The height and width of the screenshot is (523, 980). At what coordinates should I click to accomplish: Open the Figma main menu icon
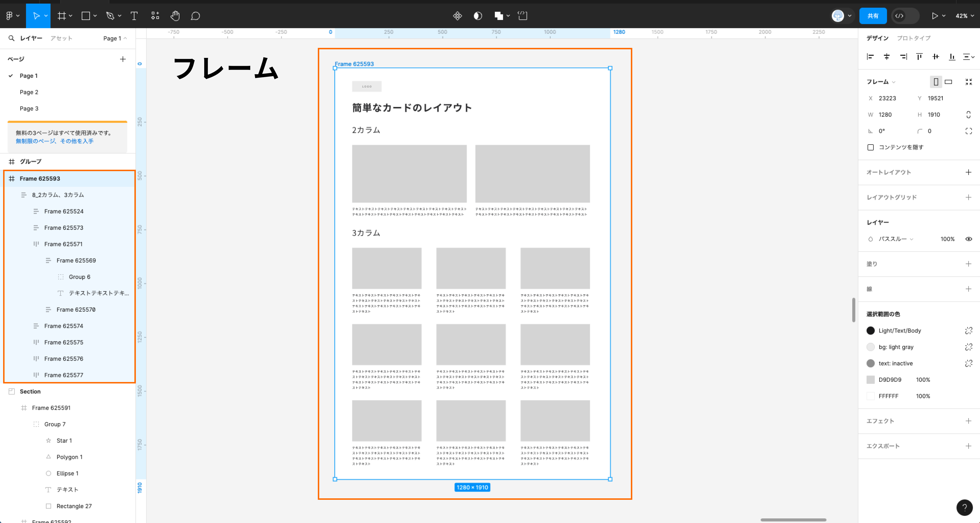coord(10,16)
